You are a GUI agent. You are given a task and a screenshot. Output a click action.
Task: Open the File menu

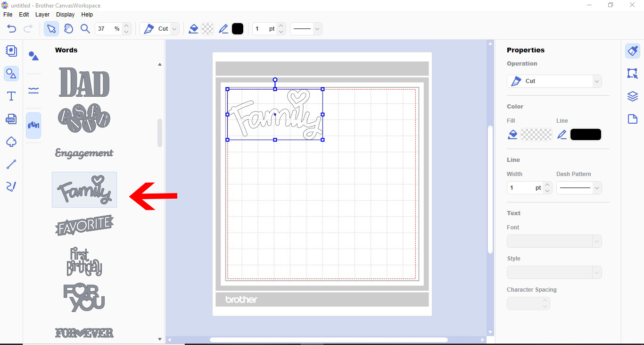8,15
